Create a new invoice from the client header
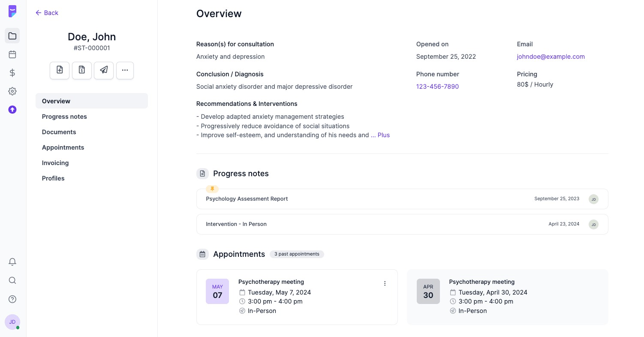This screenshot has height=337, width=644. 81,70
